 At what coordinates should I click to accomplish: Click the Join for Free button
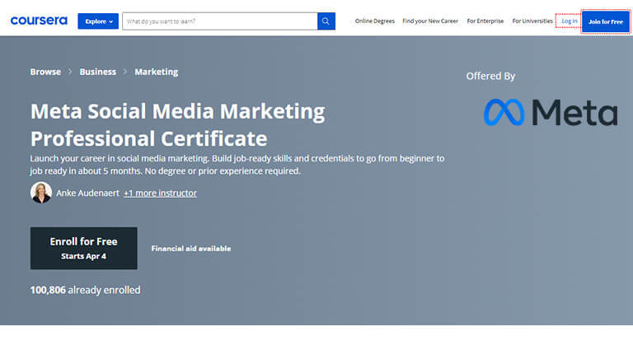tap(606, 21)
